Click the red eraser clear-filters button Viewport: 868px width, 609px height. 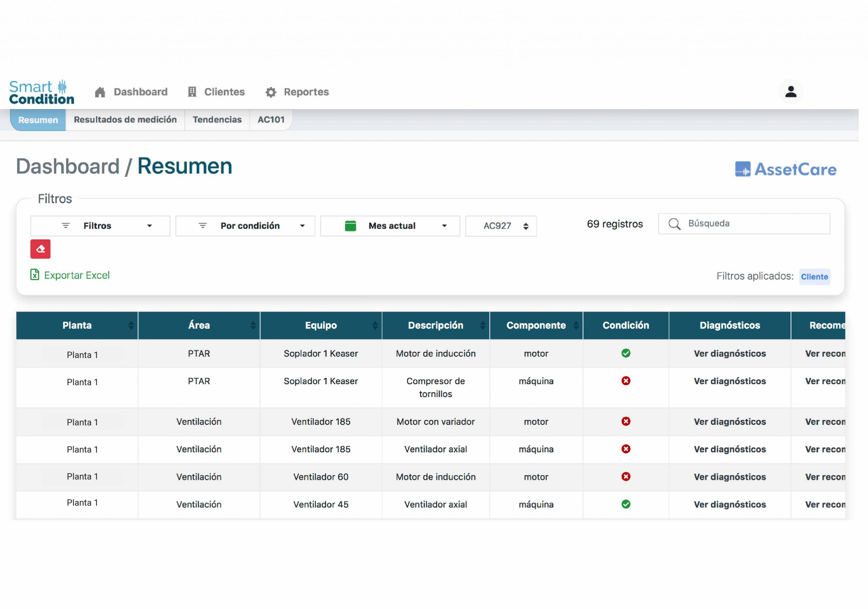pyautogui.click(x=40, y=249)
